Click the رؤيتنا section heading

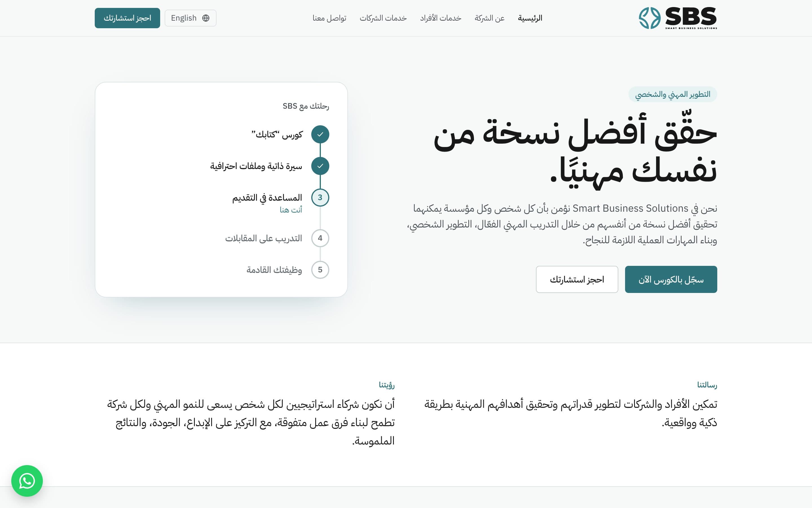coord(387,385)
